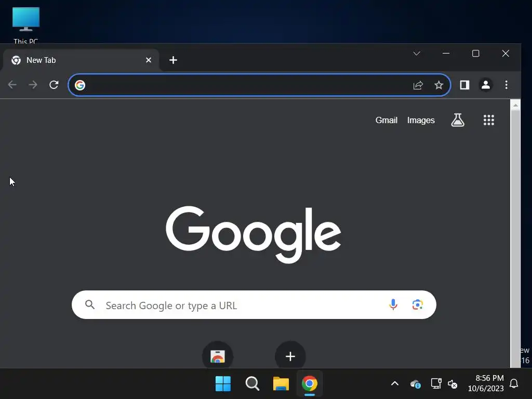
Task: Open the tab search dropdown chevron
Action: (x=417, y=54)
